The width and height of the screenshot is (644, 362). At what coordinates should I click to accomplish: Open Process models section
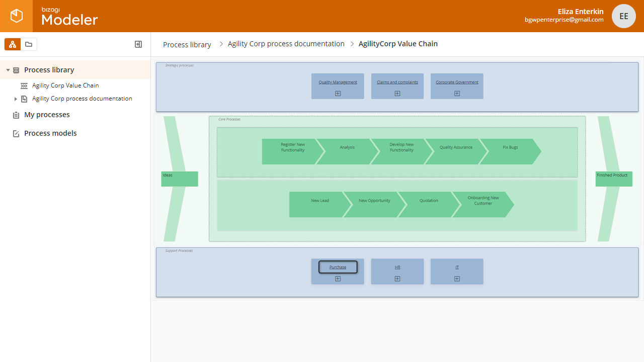coord(50,133)
